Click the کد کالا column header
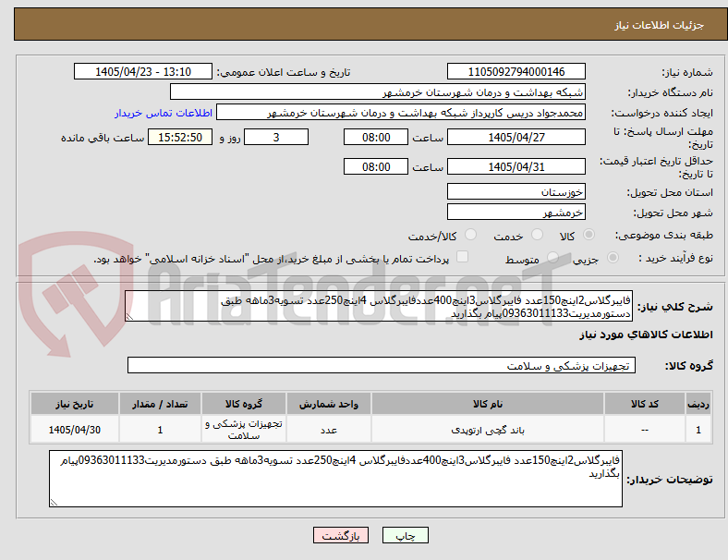The width and height of the screenshot is (728, 560). click(x=645, y=404)
